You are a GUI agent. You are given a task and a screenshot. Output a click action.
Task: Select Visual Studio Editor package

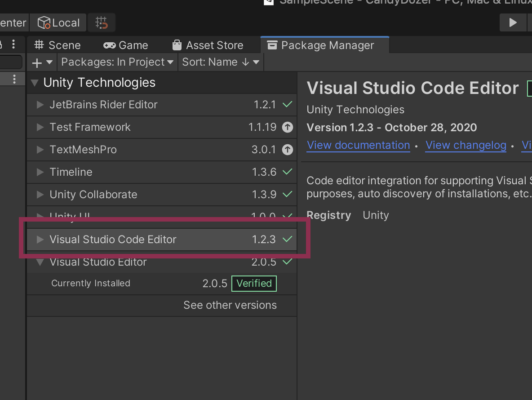pos(162,262)
